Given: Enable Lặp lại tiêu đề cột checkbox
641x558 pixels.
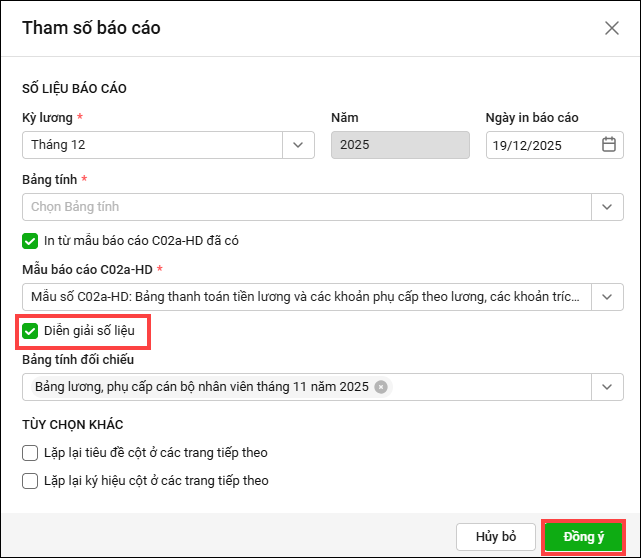Looking at the screenshot, I should tap(30, 453).
